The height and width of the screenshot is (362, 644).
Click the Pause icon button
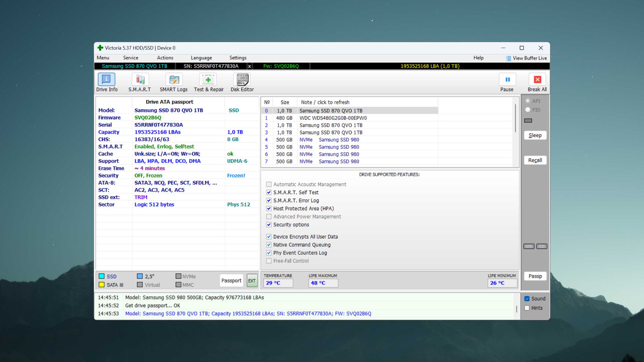[507, 79]
